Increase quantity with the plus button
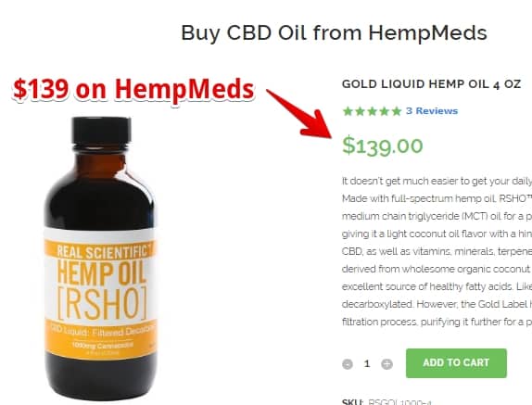532x405 pixels. [386, 364]
